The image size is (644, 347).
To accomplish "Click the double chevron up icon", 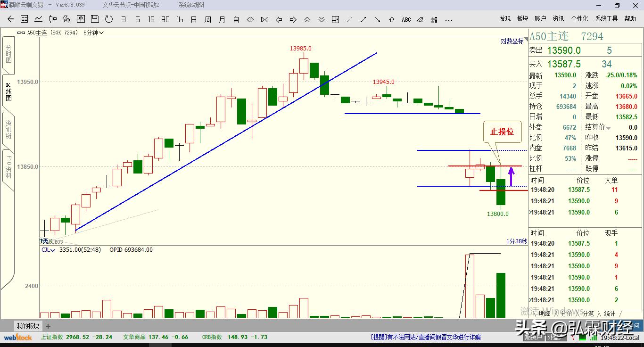I will point(307,20).
